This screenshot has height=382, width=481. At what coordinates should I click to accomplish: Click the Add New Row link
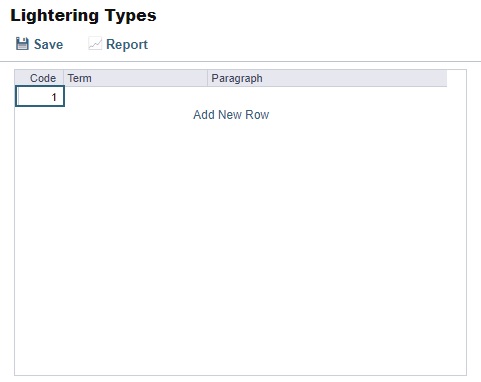231,115
